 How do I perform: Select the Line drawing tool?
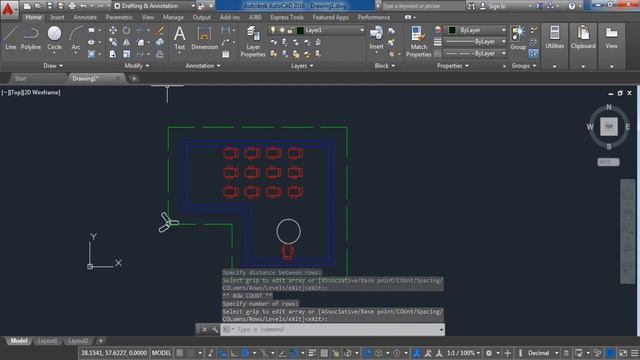[11, 38]
